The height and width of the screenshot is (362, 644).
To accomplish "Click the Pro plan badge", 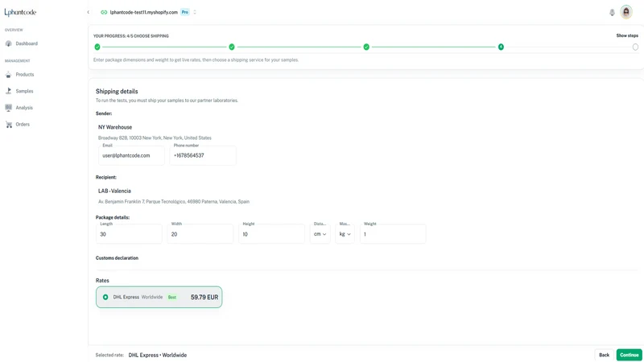I will pyautogui.click(x=185, y=12).
